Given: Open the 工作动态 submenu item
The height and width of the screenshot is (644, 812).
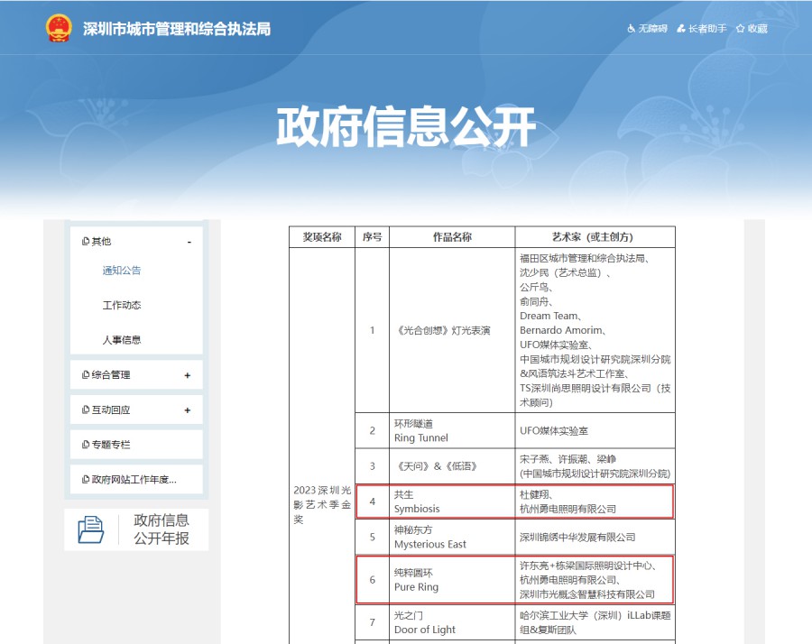Looking at the screenshot, I should [122, 306].
